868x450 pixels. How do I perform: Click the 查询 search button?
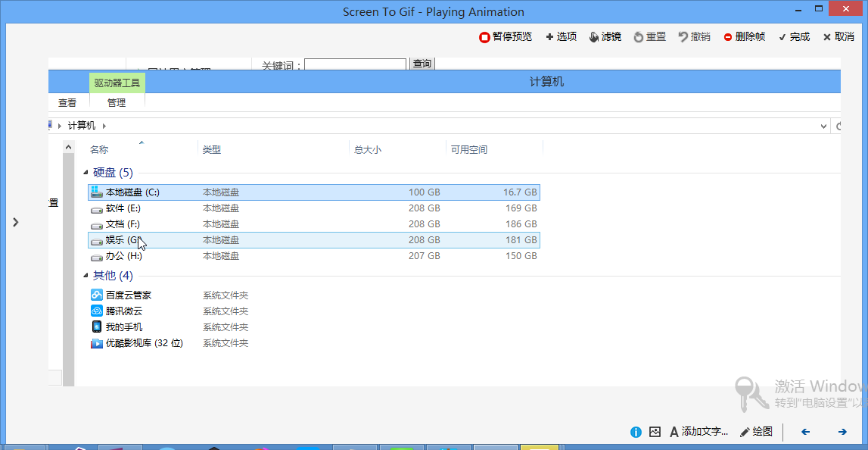coord(422,64)
